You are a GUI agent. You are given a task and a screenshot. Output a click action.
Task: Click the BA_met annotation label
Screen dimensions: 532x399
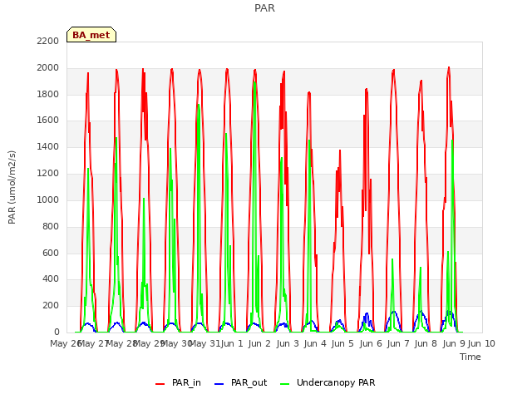point(91,35)
